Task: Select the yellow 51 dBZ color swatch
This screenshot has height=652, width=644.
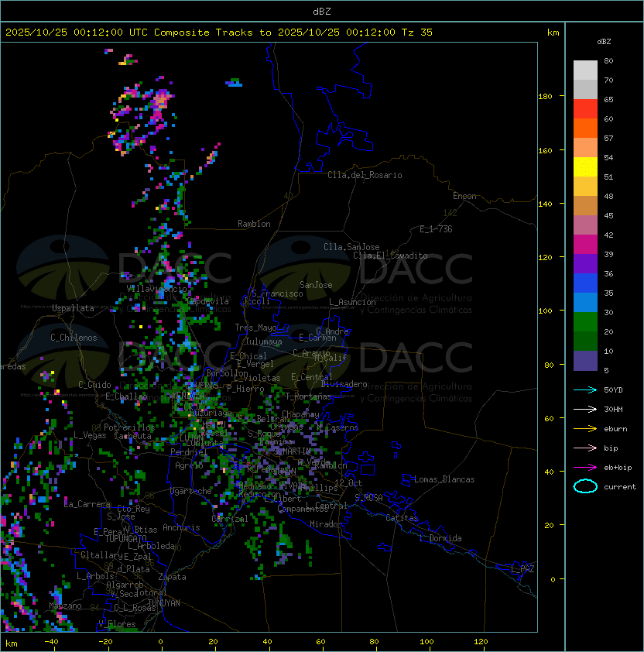Action: click(585, 167)
